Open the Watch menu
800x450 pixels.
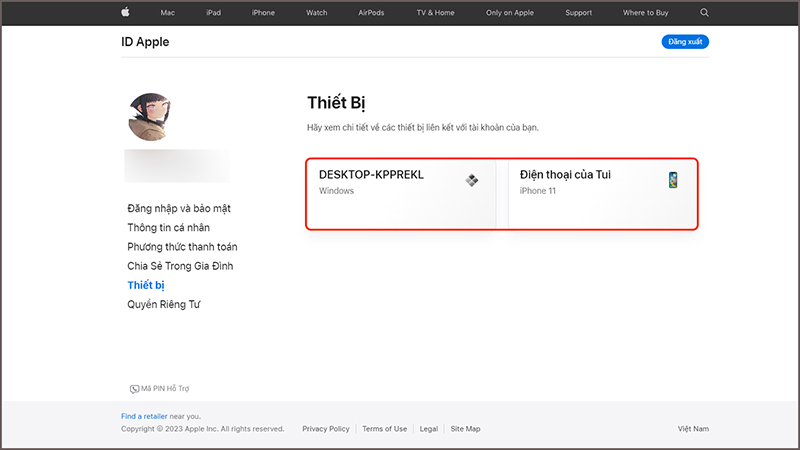pos(316,13)
